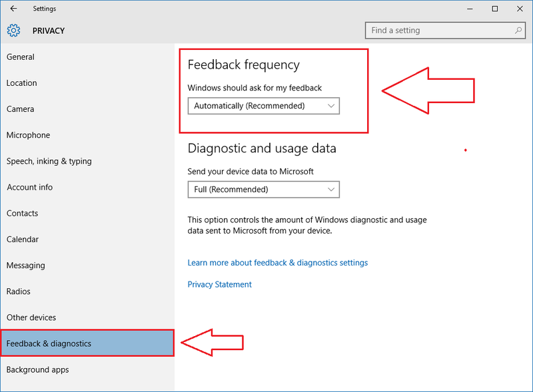Minimize the Settings window
533x392 pixels.
pyautogui.click(x=470, y=9)
